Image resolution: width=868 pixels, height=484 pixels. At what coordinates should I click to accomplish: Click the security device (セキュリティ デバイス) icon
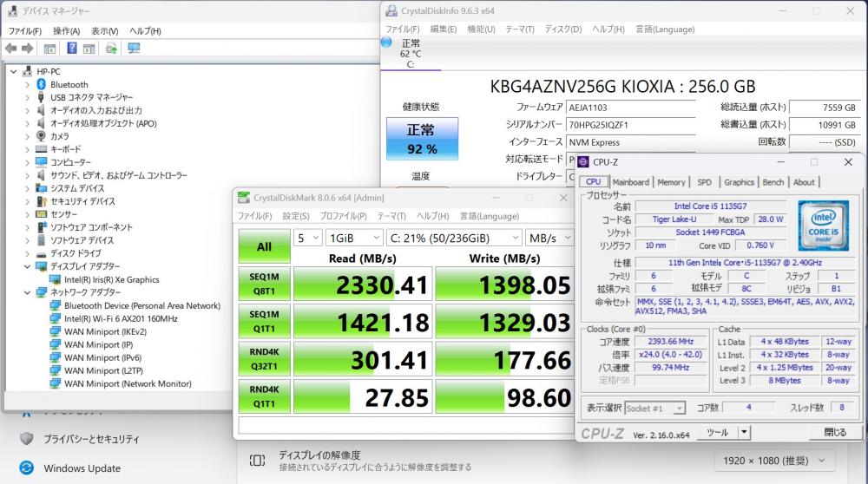41,200
